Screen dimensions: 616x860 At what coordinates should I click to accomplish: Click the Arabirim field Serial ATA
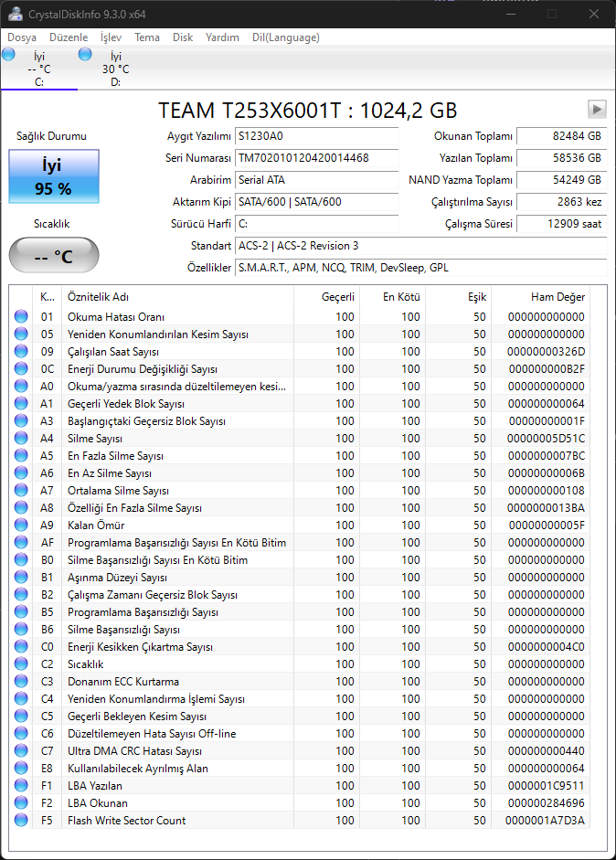[317, 180]
